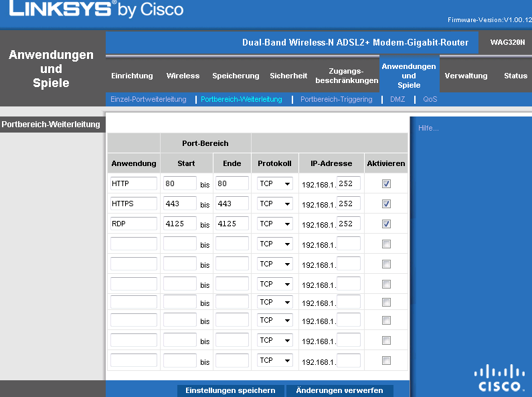Enable the fourth row Aktivieren checkbox
532x397 pixels.
[x=386, y=244]
